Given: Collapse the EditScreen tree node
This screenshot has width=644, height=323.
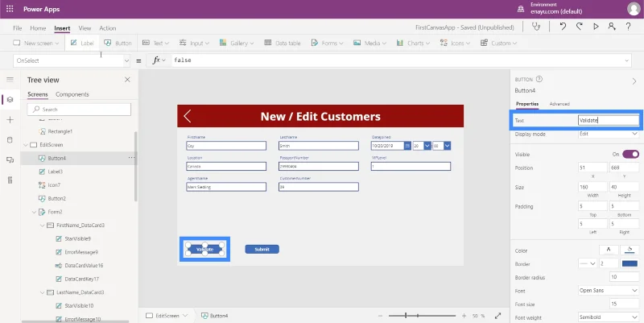Looking at the screenshot, I should click(26, 145).
